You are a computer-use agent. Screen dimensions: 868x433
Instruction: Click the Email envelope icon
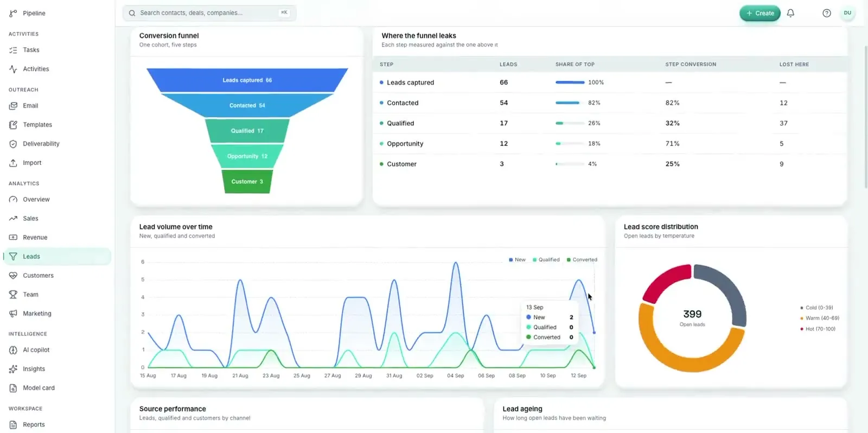pyautogui.click(x=13, y=106)
